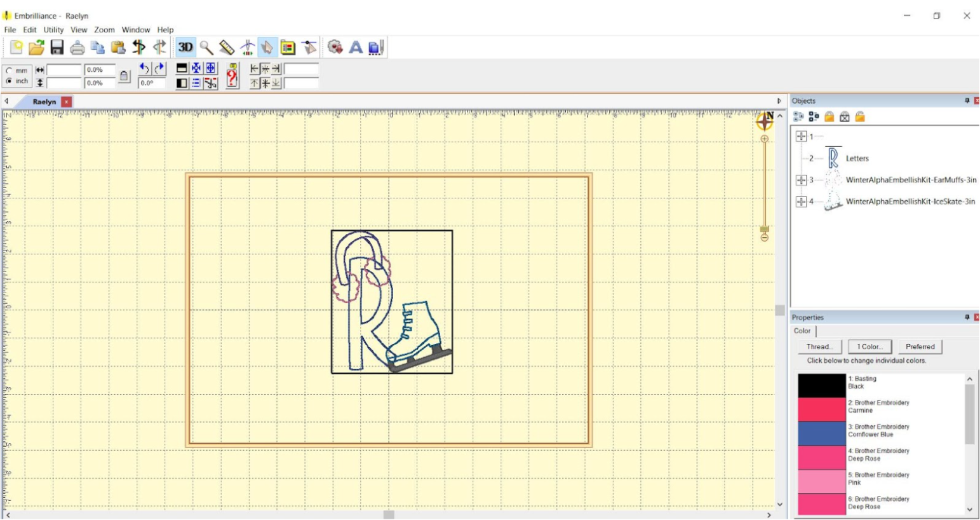Viewport: 980px width, 520px height.
Task: Expand the EarMuffs-3in tree node
Action: (x=801, y=180)
